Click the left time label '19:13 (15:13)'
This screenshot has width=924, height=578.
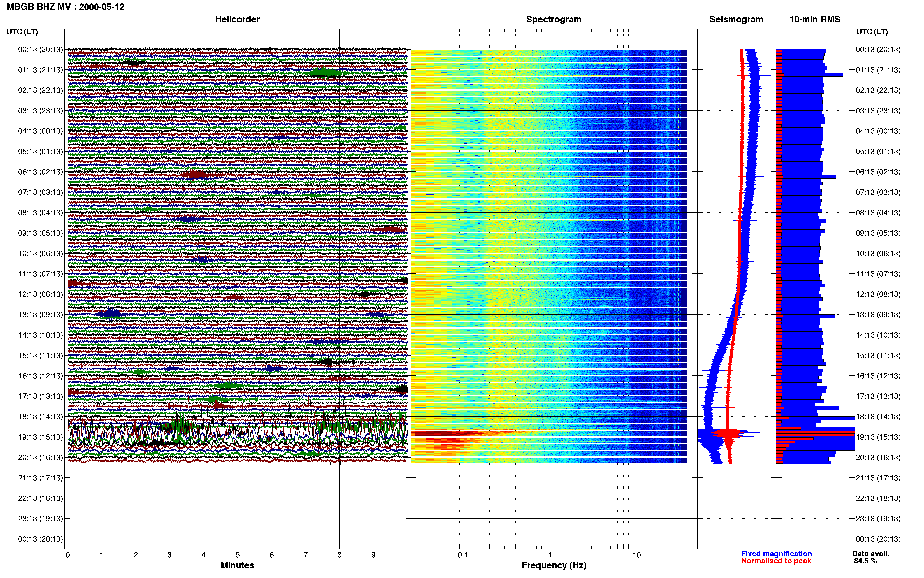coord(41,437)
